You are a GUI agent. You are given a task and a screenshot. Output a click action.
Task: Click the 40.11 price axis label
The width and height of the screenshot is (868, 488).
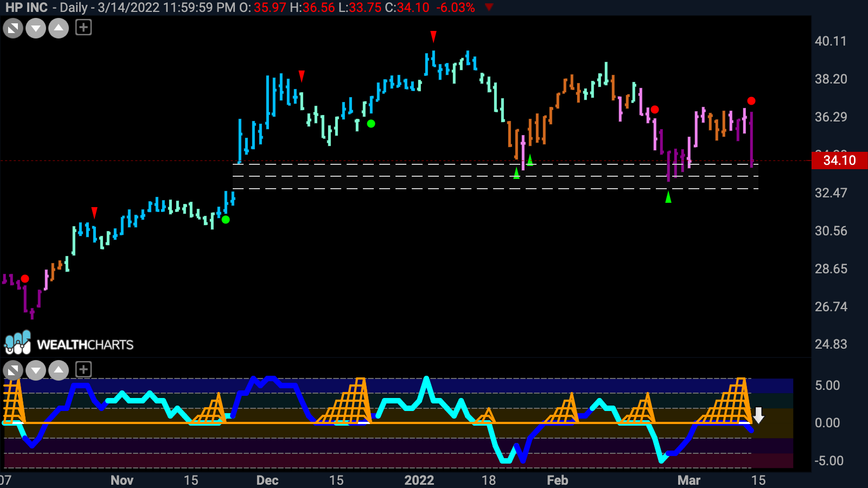coord(831,41)
